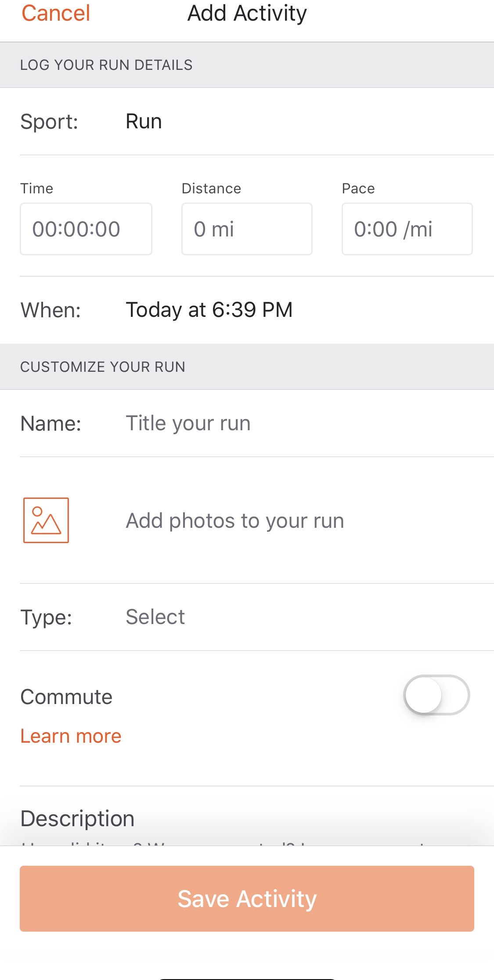Tap the Description heading
The height and width of the screenshot is (980, 494).
pos(77,819)
